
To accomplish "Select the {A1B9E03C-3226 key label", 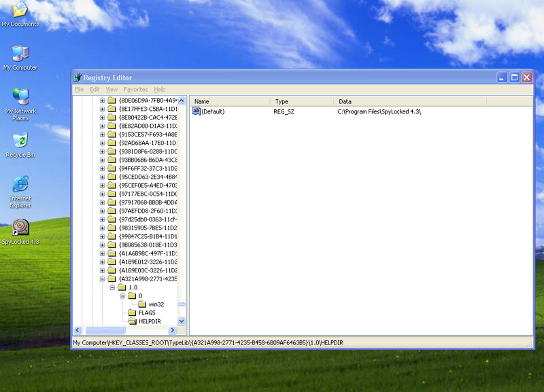I will [x=148, y=270].
